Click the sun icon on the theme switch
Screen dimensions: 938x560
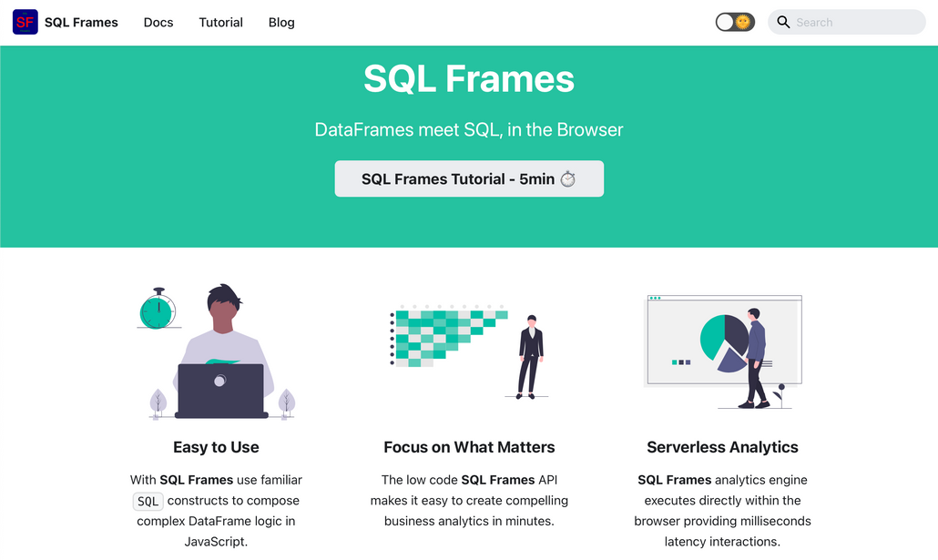[x=745, y=21]
